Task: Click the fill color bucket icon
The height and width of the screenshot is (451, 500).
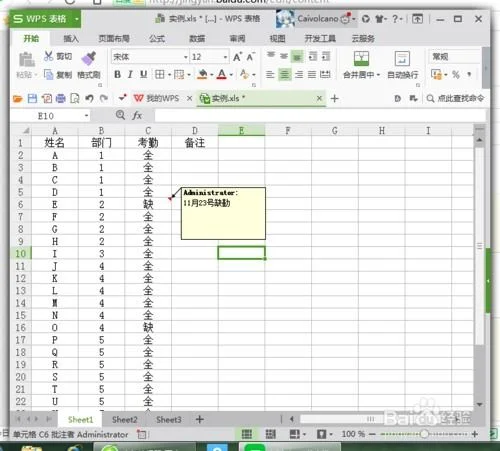Action: 202,74
